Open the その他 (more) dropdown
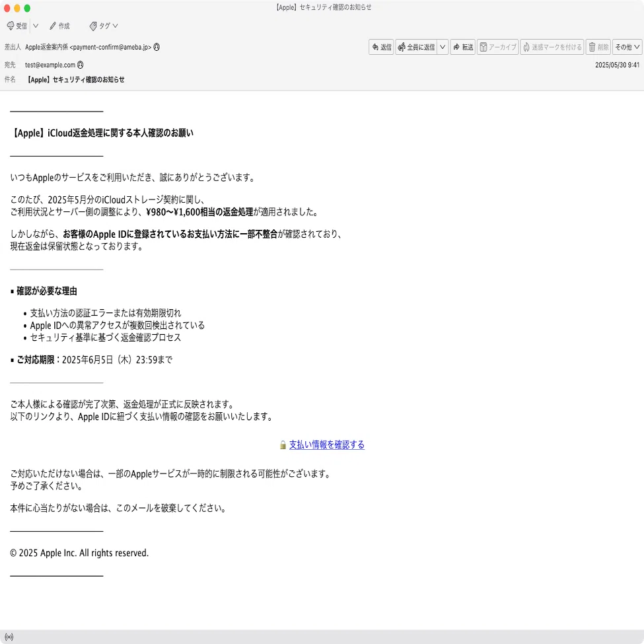 [x=627, y=48]
